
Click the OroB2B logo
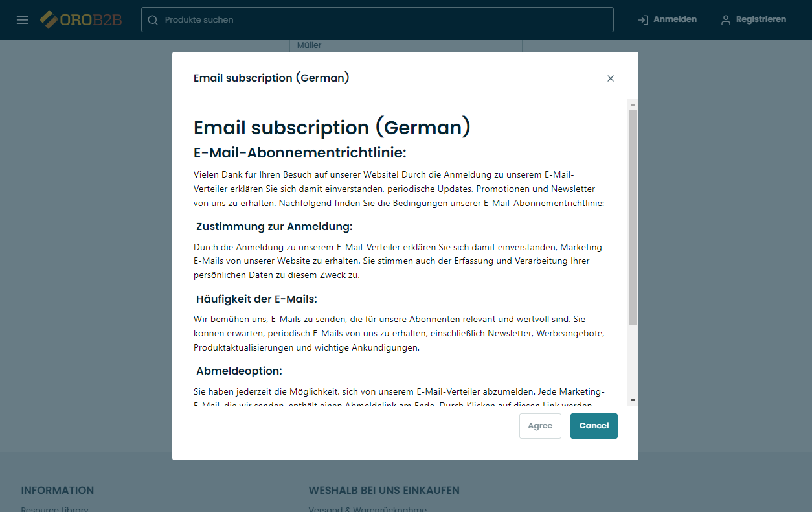[81, 19]
